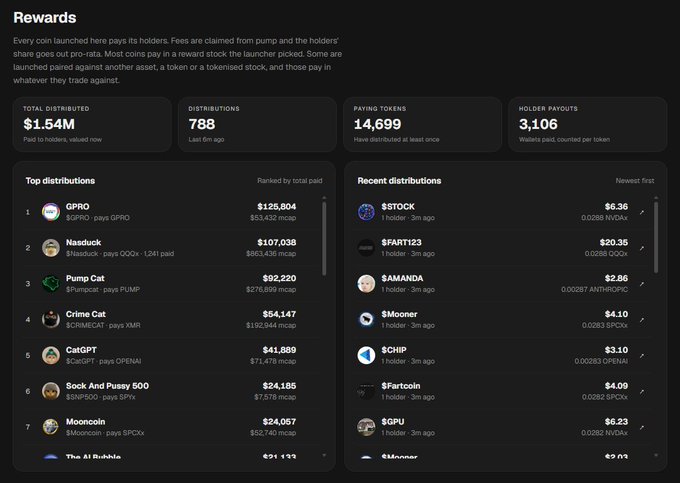
Task: Click the $107,038 amount for Nasduck
Action: [277, 242]
